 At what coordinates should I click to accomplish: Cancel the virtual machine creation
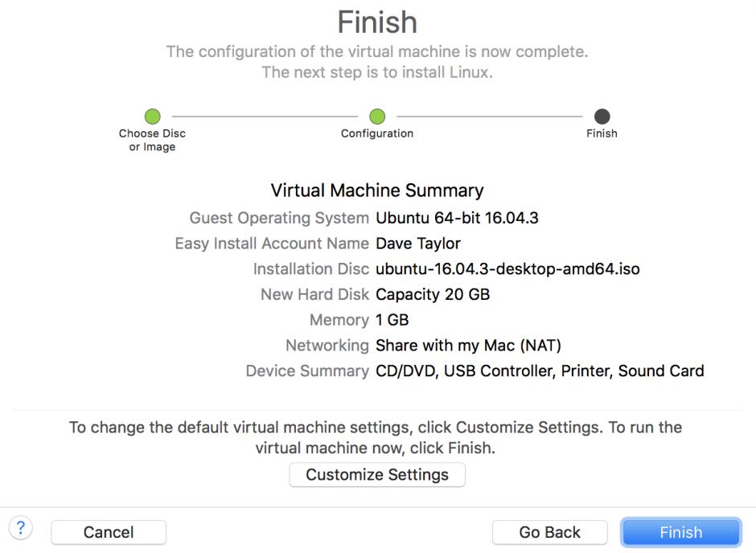[108, 532]
